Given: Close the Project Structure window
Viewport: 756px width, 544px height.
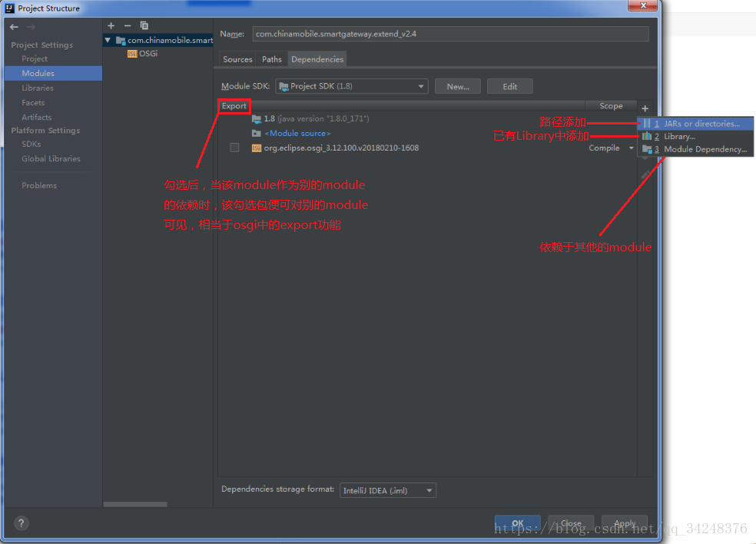Looking at the screenshot, I should point(643,5).
